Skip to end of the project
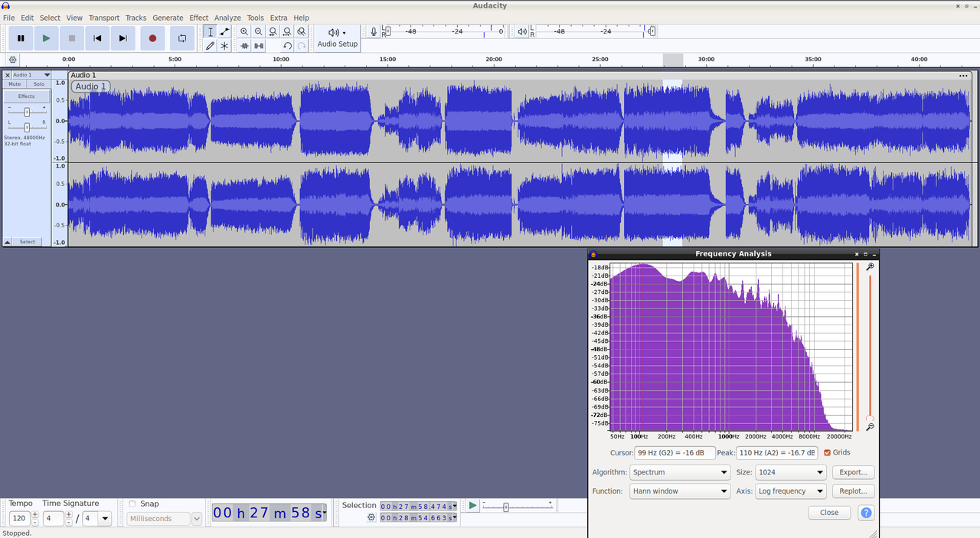This screenshot has width=980, height=538. pyautogui.click(x=122, y=38)
